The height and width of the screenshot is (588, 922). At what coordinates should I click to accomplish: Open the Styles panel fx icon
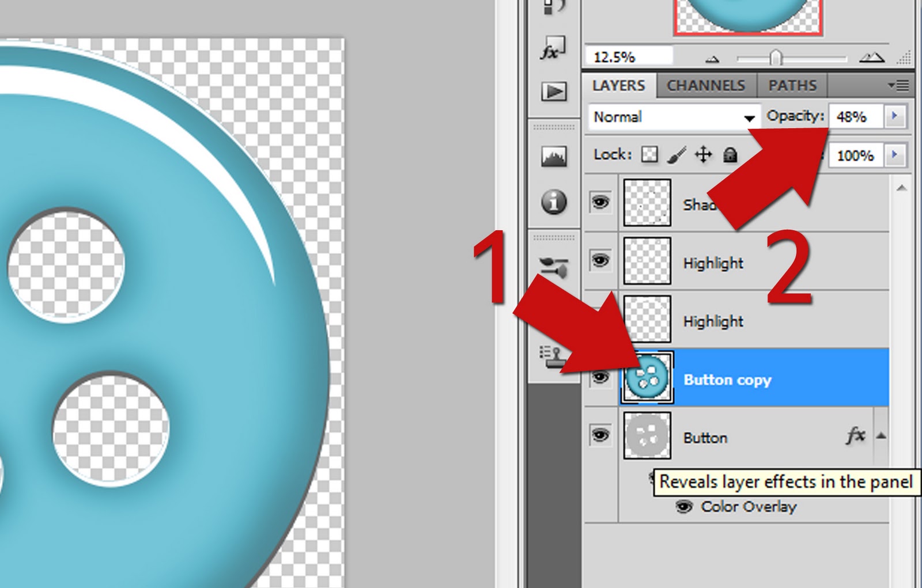[x=554, y=48]
